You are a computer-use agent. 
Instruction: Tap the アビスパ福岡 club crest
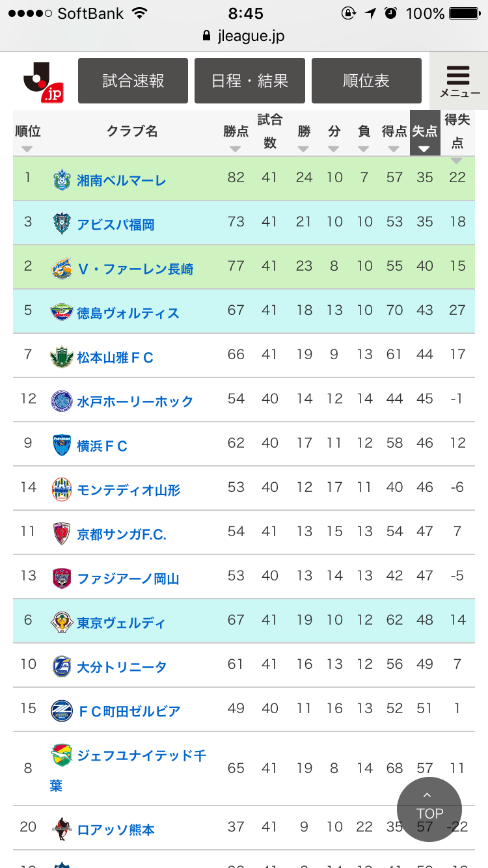click(62, 224)
